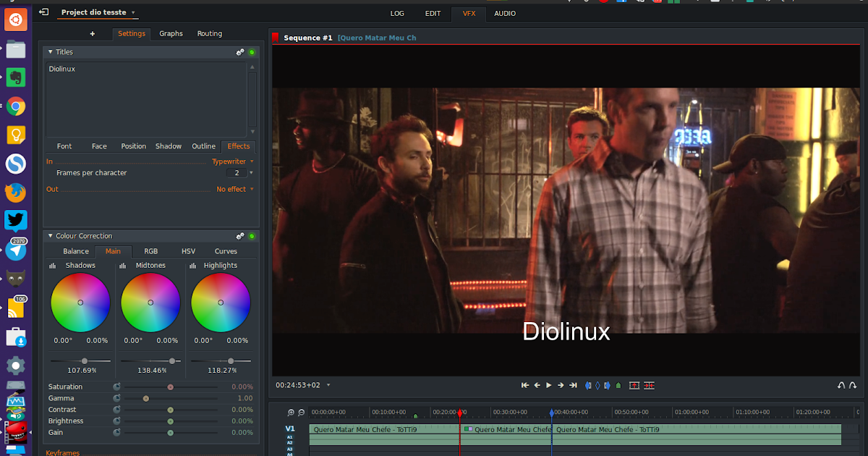Open the Midtones histogram icon

click(x=123, y=266)
